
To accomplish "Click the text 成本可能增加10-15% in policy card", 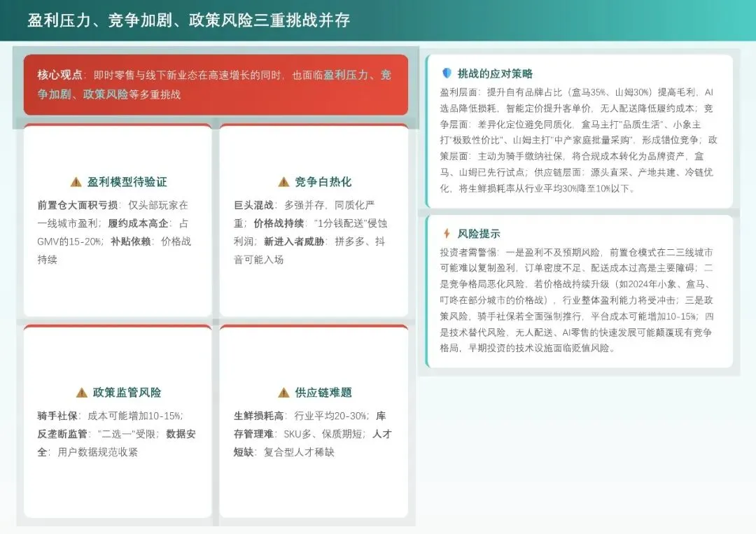I will coord(135,416).
